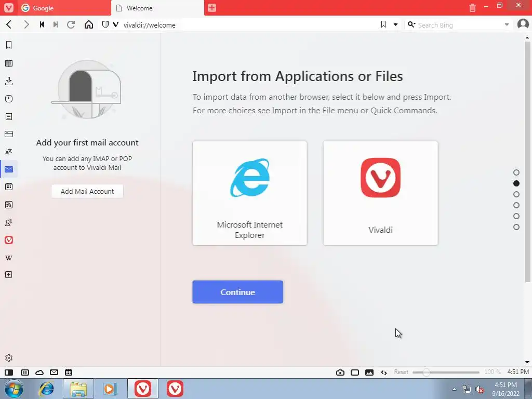This screenshot has height=399, width=532.
Task: Open the Window panel
Action: pos(9,134)
